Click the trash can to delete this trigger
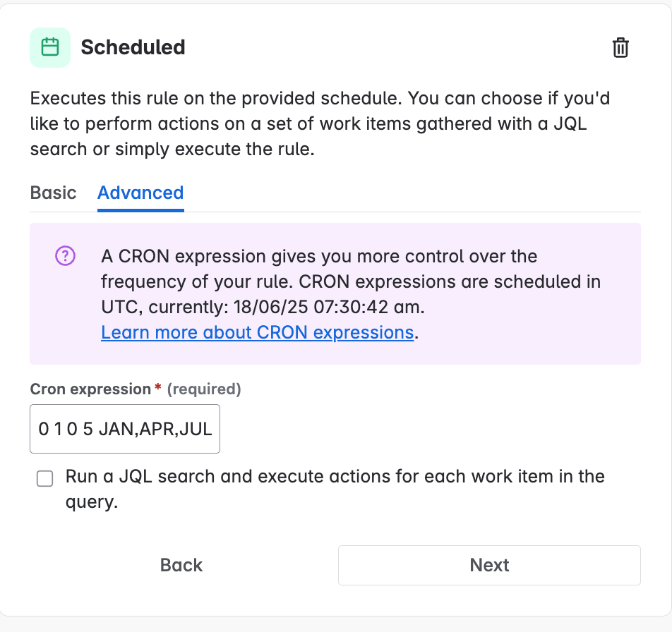The image size is (672, 632). [620, 47]
